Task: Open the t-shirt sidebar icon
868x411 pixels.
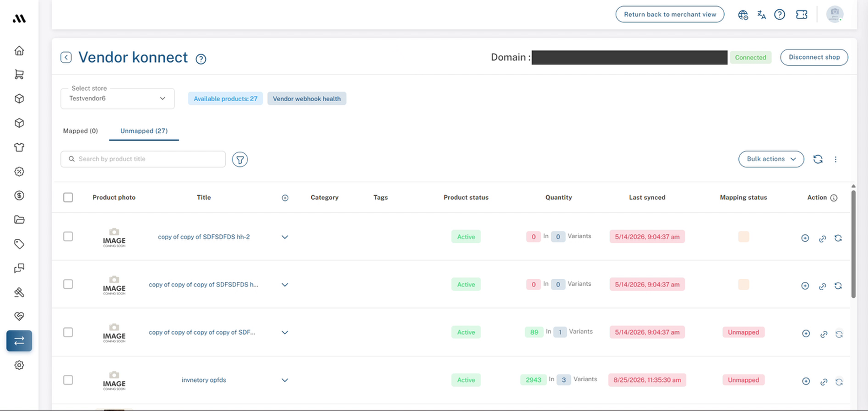Action: (x=19, y=147)
